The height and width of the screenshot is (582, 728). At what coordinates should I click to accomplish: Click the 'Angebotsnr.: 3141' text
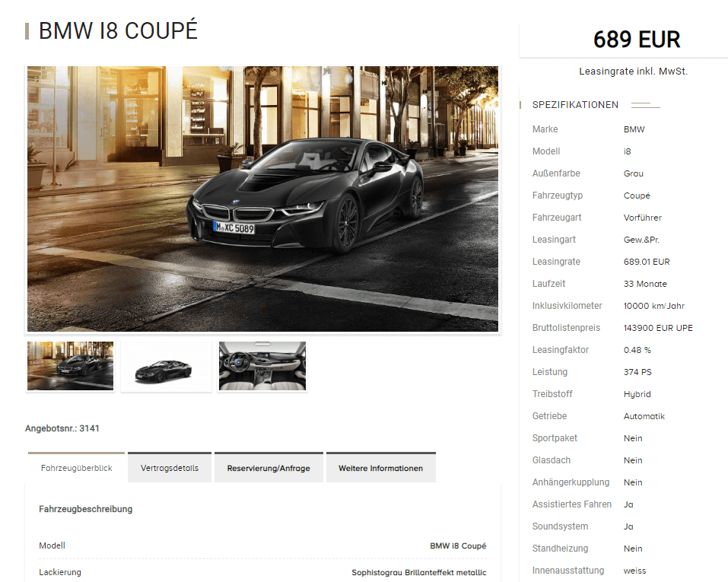(x=62, y=428)
